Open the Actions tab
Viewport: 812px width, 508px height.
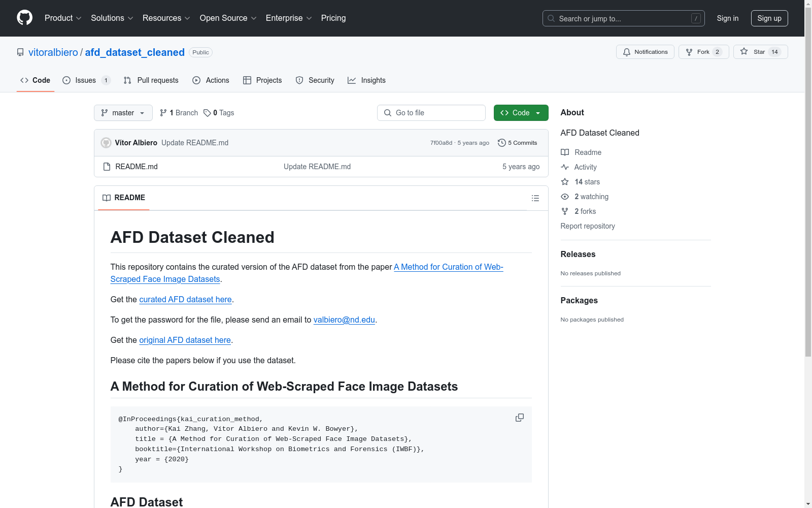pyautogui.click(x=211, y=80)
